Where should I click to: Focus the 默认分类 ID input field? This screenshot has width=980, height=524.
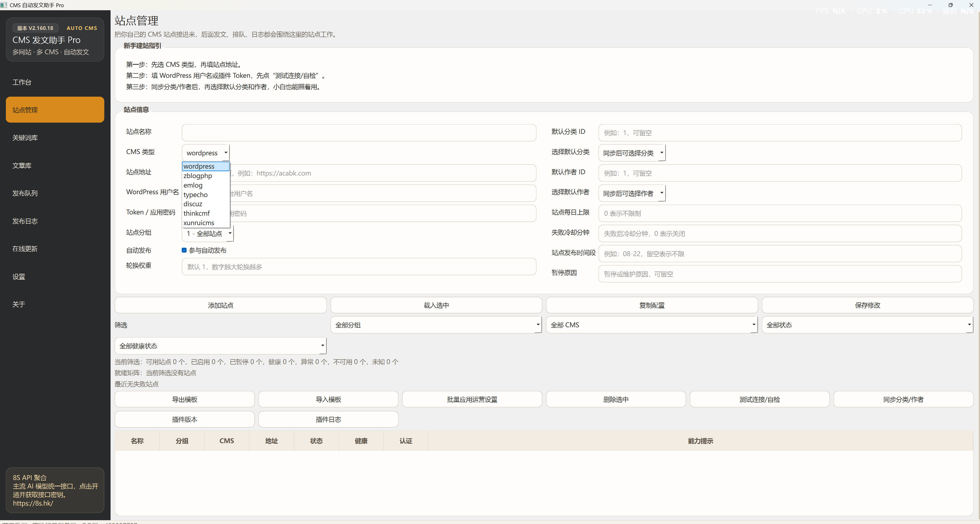tap(780, 133)
